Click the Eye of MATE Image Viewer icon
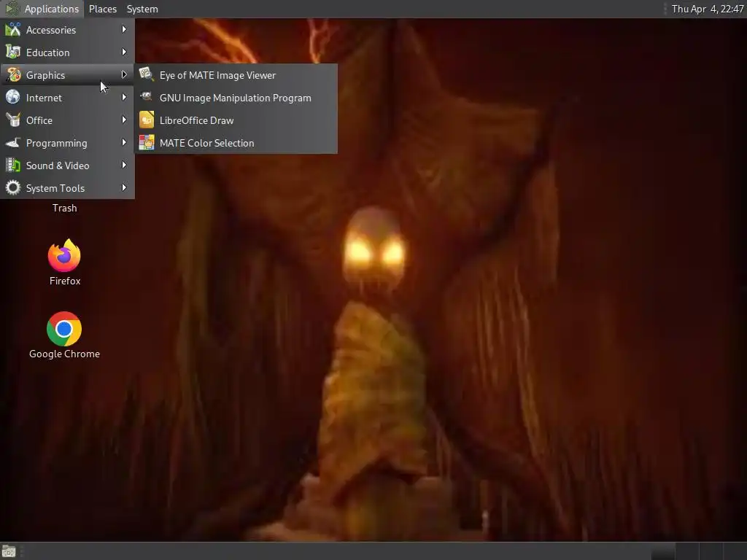 pos(146,75)
